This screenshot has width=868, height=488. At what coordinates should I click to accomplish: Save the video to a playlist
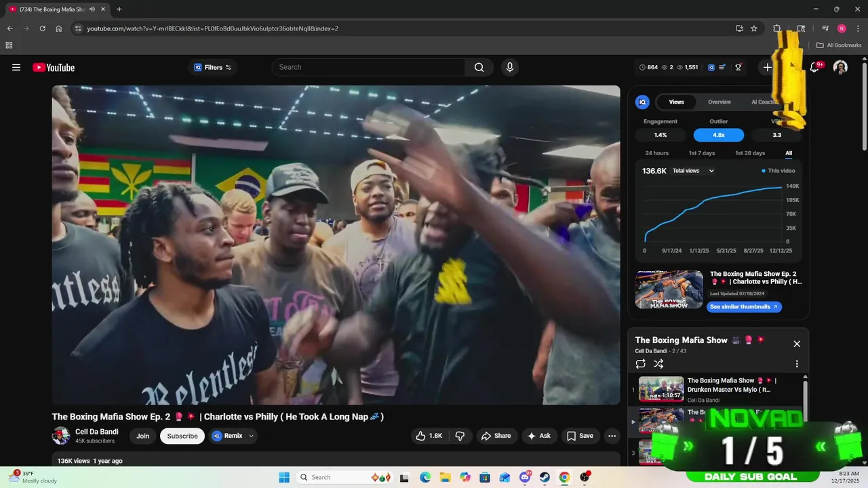point(580,436)
